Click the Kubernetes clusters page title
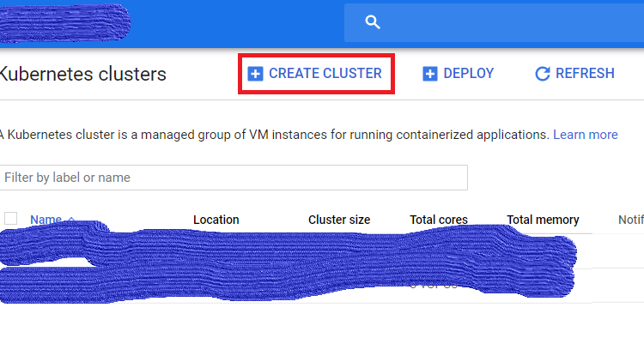Image resolution: width=644 pixels, height=362 pixels. click(82, 75)
